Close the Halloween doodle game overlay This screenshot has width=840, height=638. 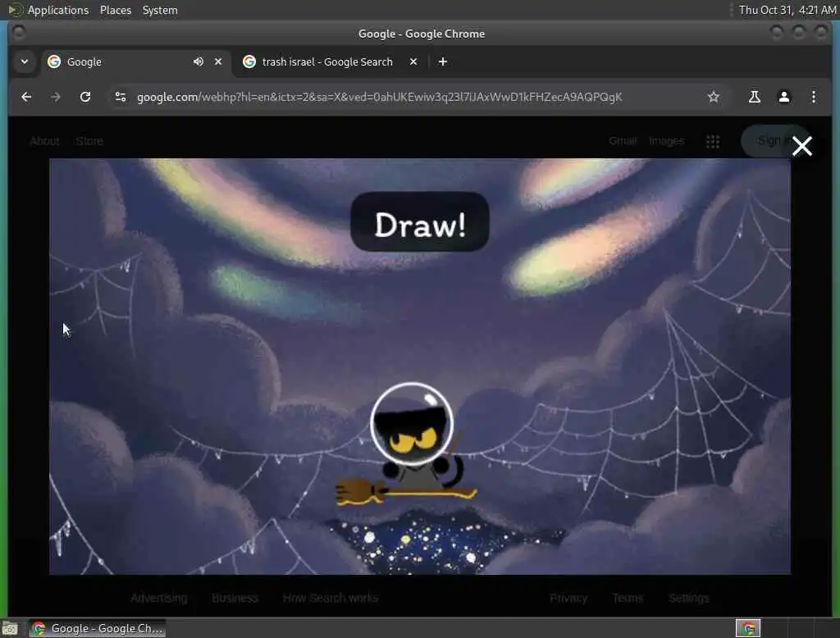pos(802,146)
